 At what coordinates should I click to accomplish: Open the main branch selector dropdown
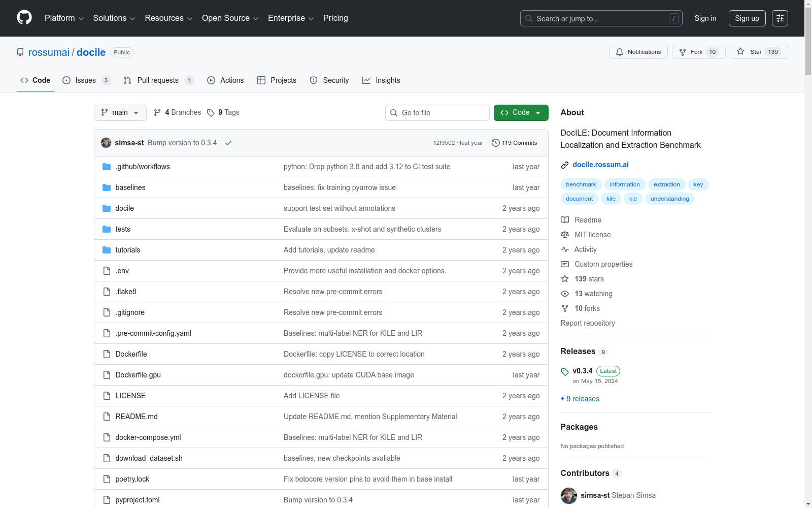click(x=120, y=113)
